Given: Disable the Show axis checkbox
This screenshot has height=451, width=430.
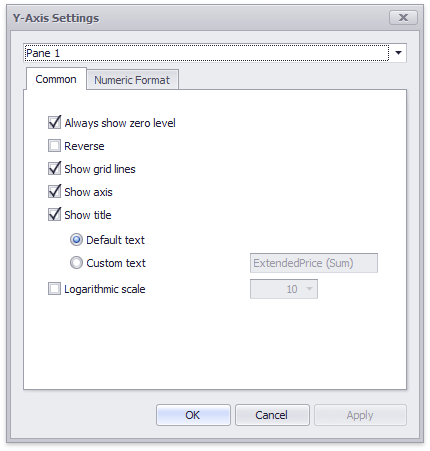Looking at the screenshot, I should tap(54, 192).
